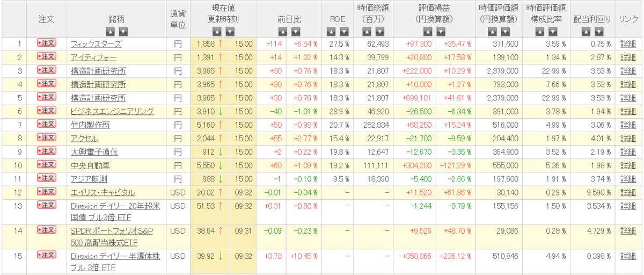This screenshot has height=275, width=644.
Task: Click 注文 for SPDR S&P 500 高配当株式ETF
Action: pyautogui.click(x=46, y=229)
